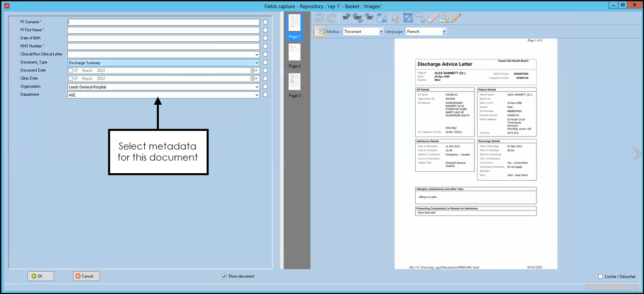Select the crop frame tool
644x294 pixels.
click(408, 18)
